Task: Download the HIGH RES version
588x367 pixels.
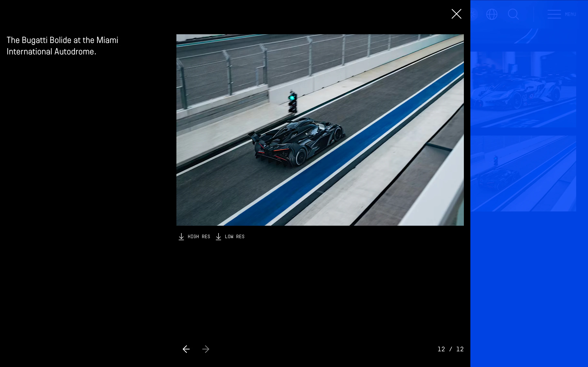Action: (199, 237)
